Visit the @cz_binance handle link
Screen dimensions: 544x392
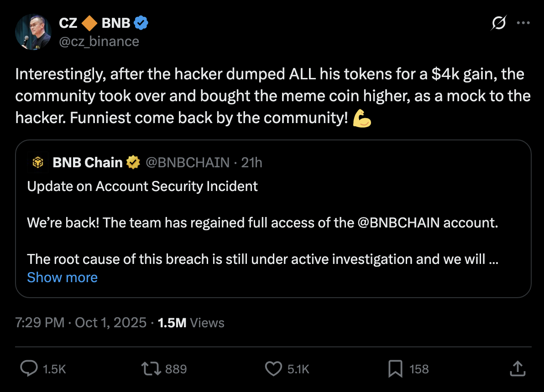click(99, 41)
